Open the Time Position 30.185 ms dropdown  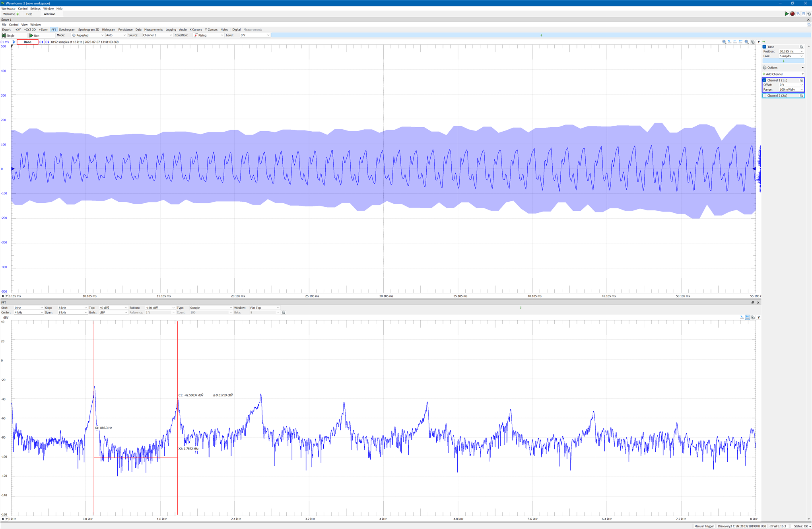(x=791, y=52)
